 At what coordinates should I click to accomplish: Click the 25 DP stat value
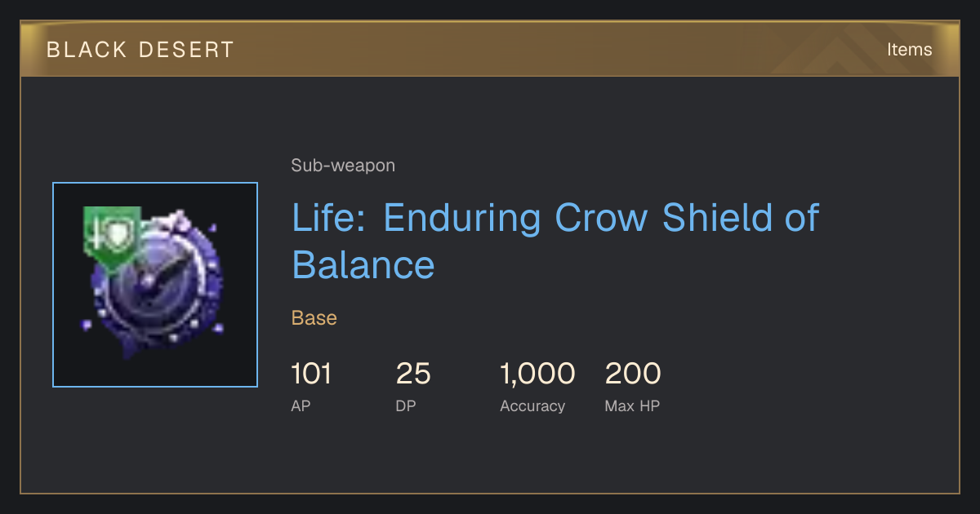point(413,374)
